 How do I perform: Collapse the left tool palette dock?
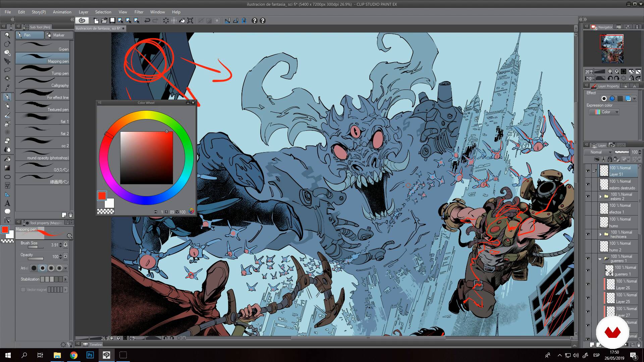tap(12, 19)
